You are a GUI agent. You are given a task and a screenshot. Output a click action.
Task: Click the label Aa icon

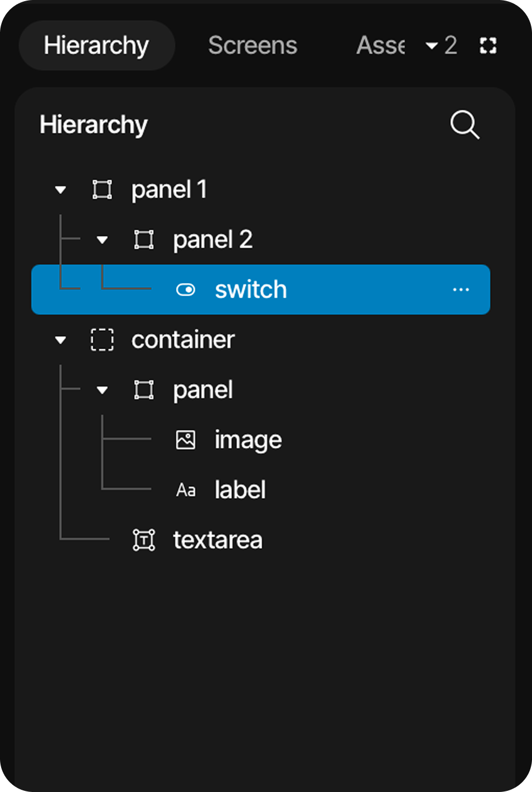point(186,490)
